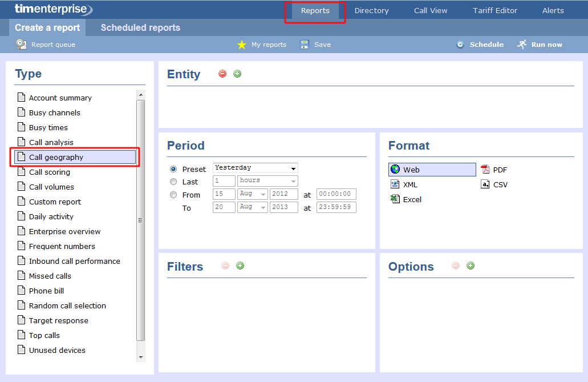588x382 pixels.
Task: Add an option with green plus icon
Action: point(471,266)
